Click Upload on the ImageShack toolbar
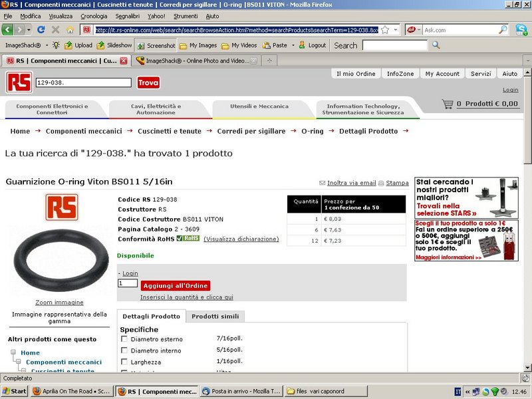 pyautogui.click(x=78, y=45)
